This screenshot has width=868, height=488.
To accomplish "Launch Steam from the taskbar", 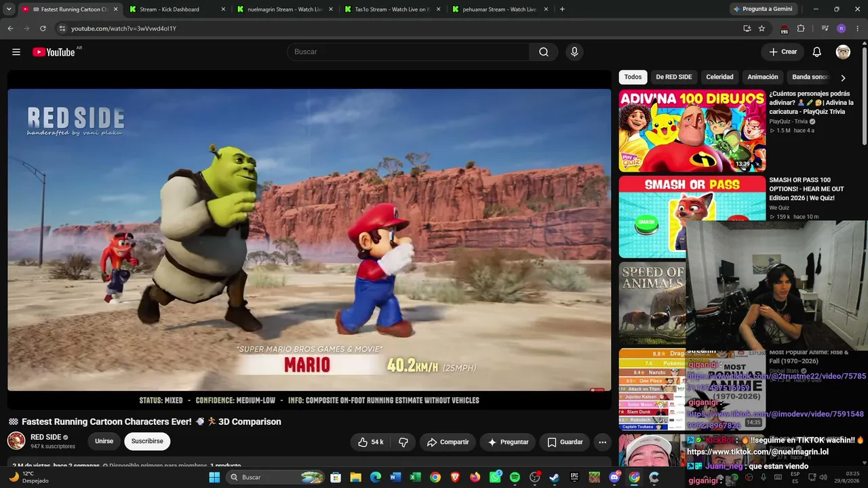I will pos(554,477).
